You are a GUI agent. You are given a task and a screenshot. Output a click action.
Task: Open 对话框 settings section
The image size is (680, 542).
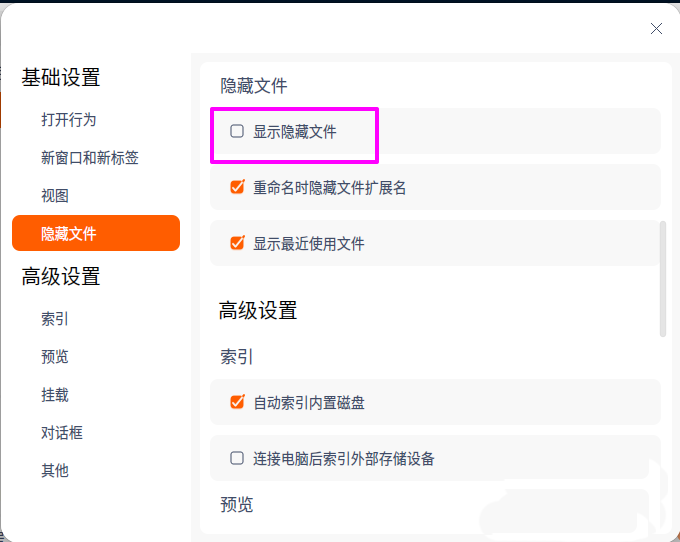62,433
